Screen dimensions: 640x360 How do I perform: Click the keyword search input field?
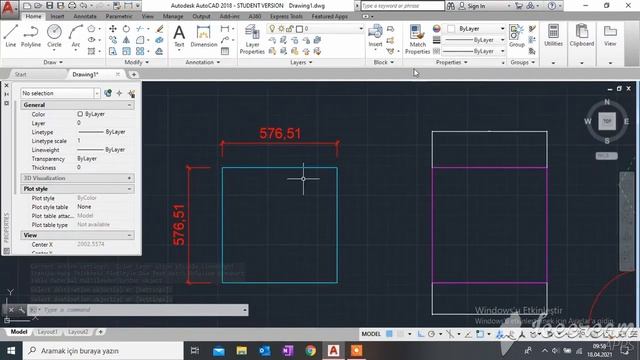point(402,6)
